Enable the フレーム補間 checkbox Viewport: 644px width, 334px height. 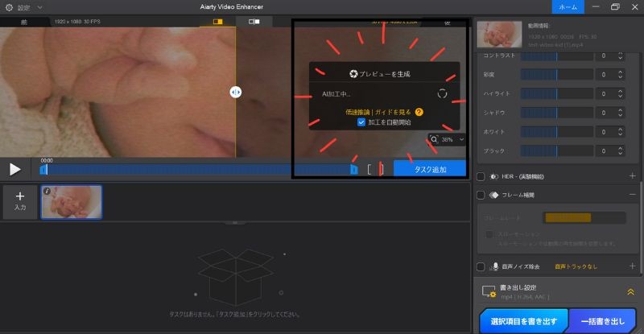click(481, 195)
